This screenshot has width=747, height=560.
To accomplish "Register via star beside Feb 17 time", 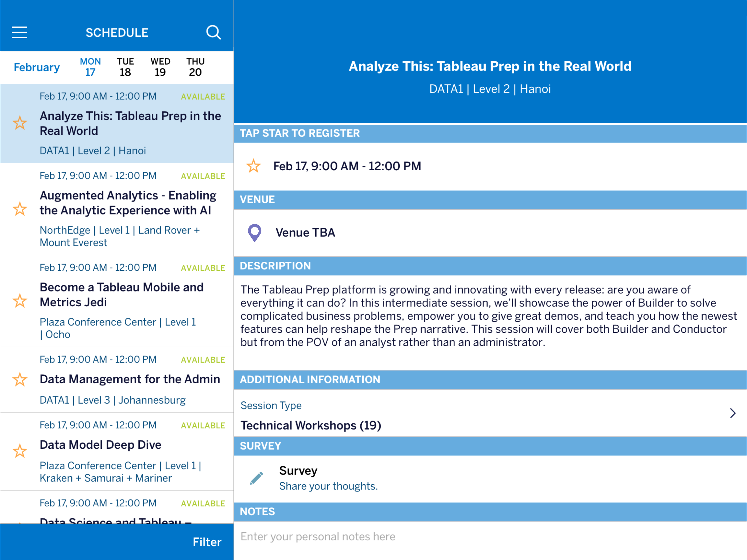I will (x=254, y=166).
